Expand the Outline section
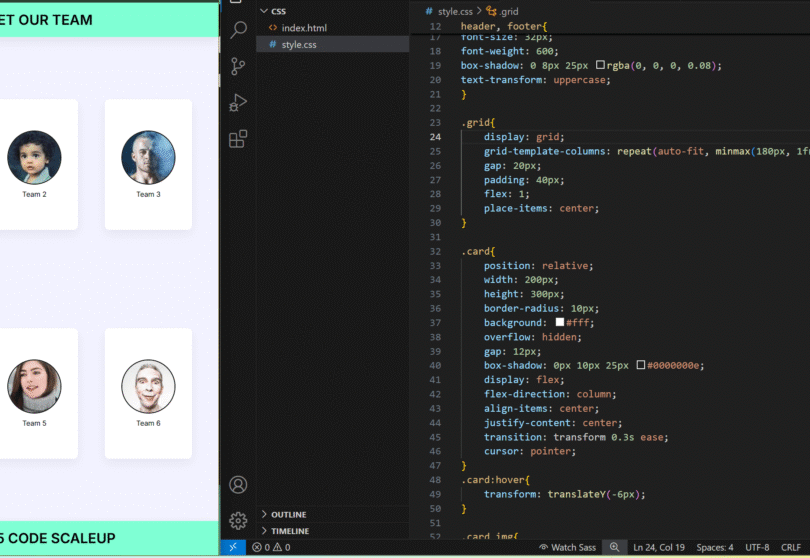 pos(288,514)
